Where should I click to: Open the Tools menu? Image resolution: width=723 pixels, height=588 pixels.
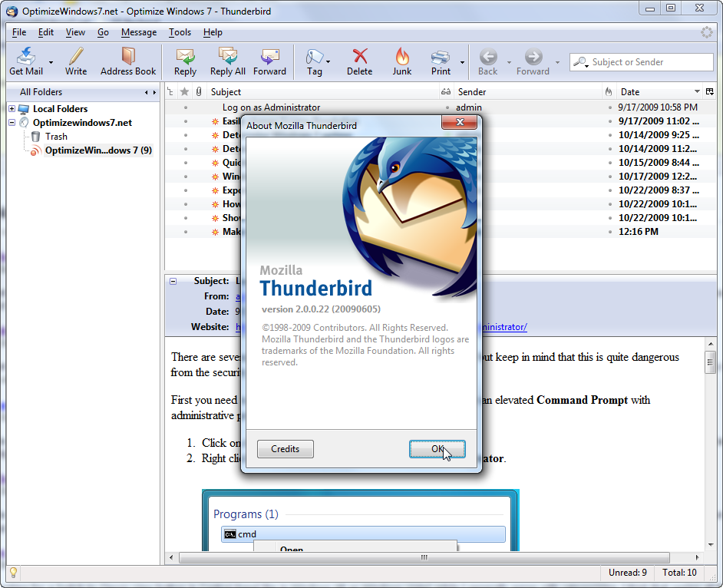[180, 32]
